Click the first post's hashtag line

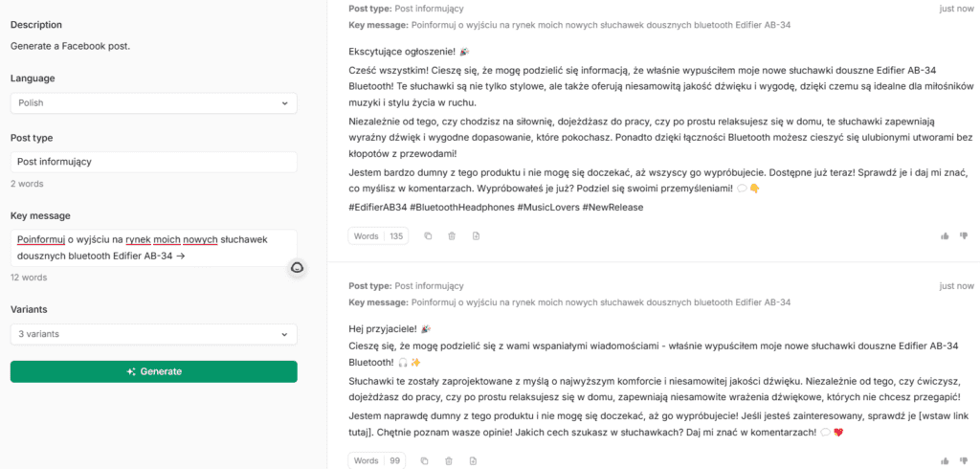(495, 207)
